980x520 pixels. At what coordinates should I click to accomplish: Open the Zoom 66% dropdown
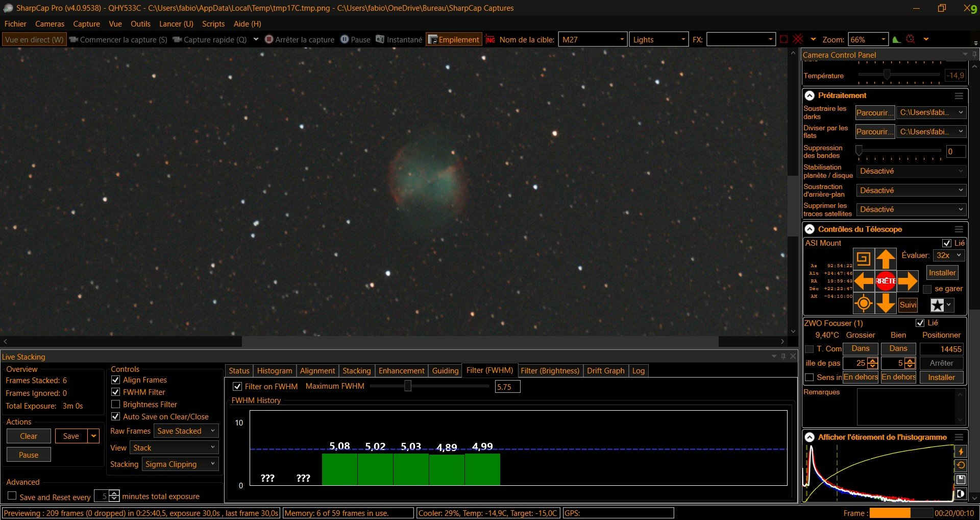(x=868, y=39)
